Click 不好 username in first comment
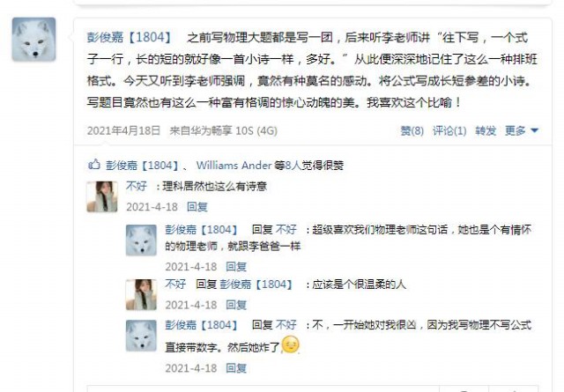The width and height of the screenshot is (564, 392). pyautogui.click(x=137, y=186)
